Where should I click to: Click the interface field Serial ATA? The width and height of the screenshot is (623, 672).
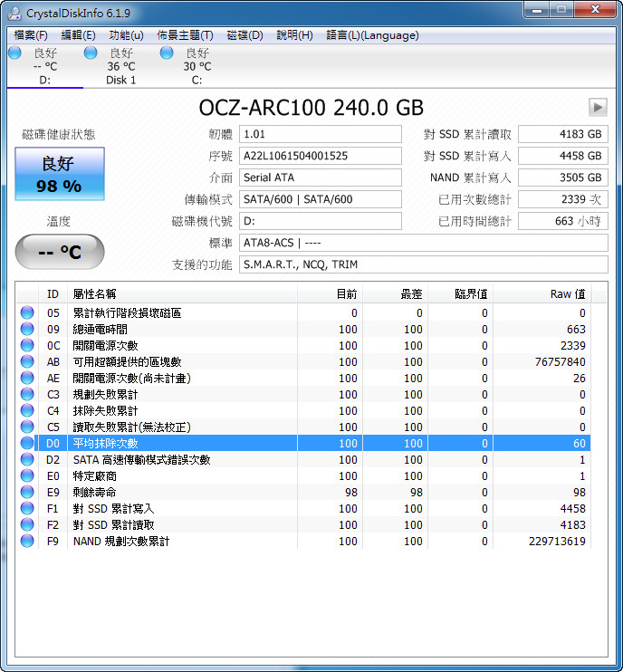pos(320,178)
